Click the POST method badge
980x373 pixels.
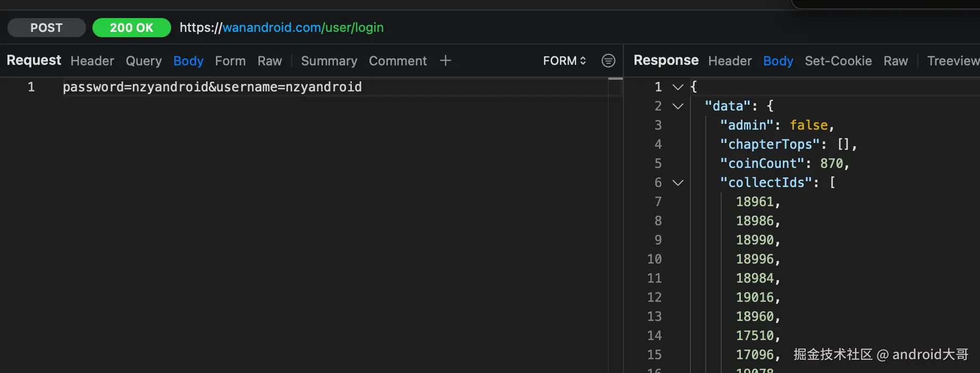point(47,28)
